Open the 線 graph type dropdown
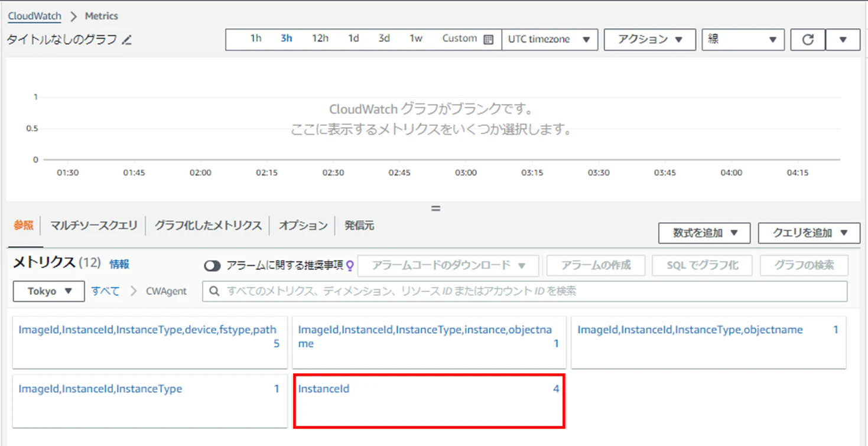Screen dimensions: 868x446 743,40
